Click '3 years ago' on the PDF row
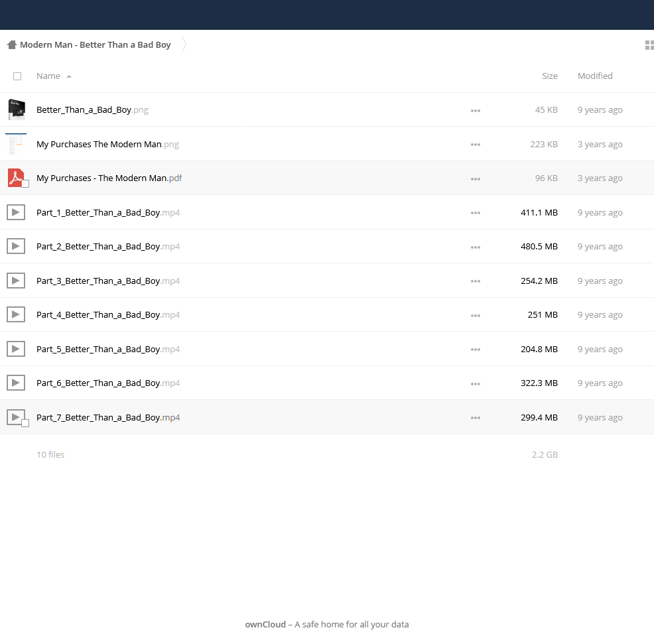 click(x=600, y=178)
